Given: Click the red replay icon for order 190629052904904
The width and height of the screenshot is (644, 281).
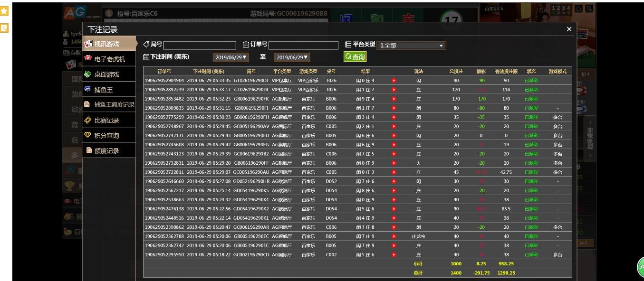Looking at the screenshot, I should [394, 81].
